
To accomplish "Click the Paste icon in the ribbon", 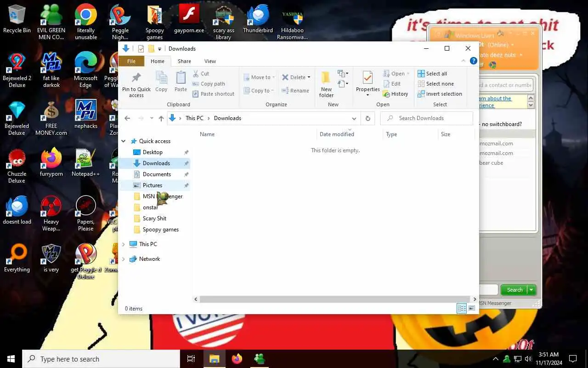I will (181, 81).
